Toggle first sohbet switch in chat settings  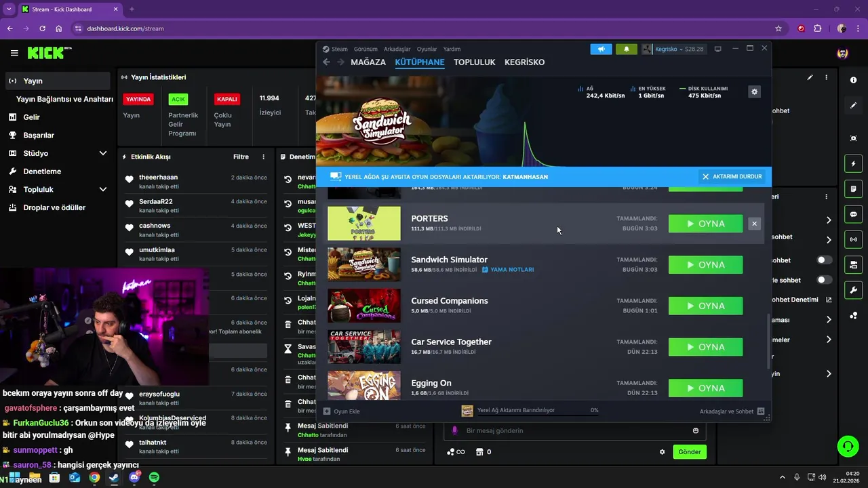click(824, 260)
